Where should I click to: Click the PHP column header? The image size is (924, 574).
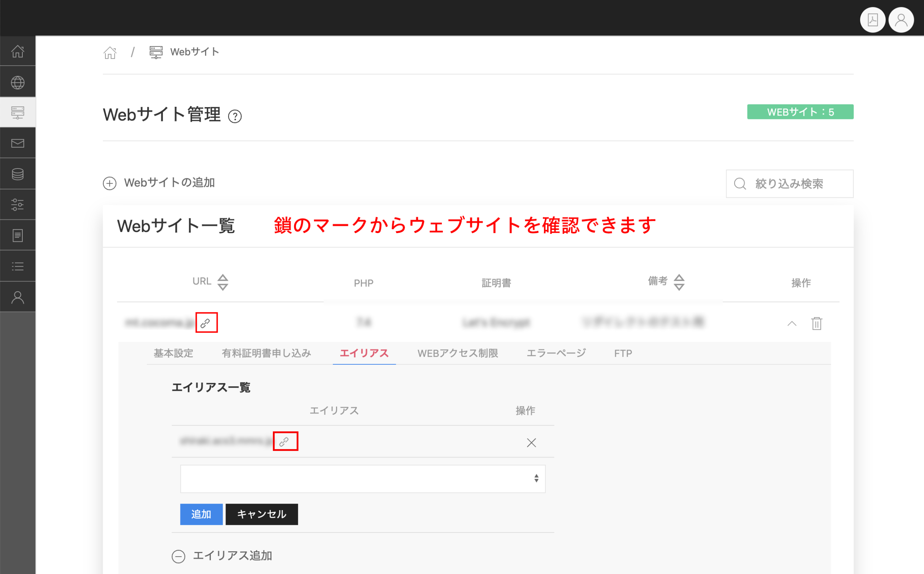click(363, 283)
